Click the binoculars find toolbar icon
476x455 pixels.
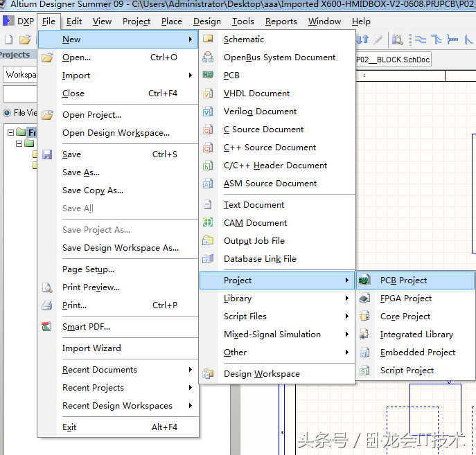398,39
